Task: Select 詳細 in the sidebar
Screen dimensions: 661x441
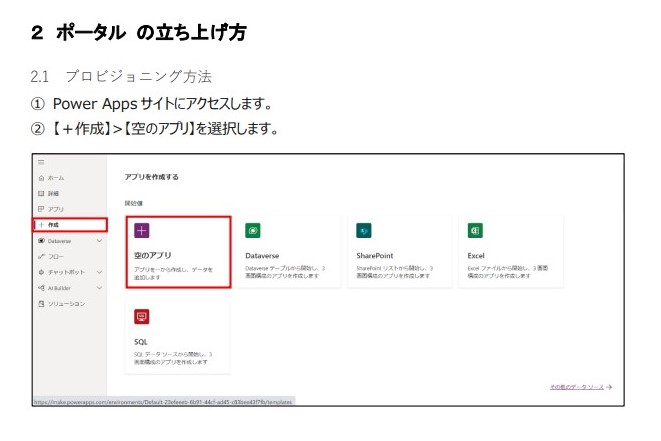Action: [53, 194]
